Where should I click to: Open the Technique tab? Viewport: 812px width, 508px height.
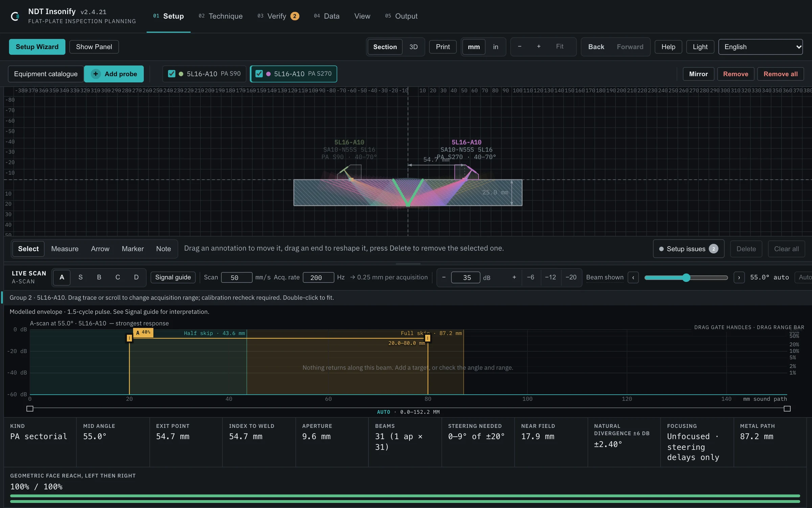[x=221, y=16]
